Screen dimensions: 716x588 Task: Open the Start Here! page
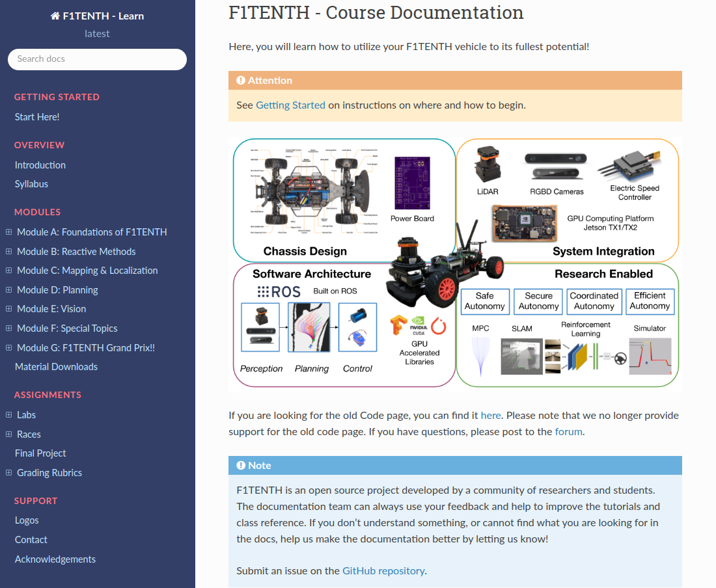click(x=37, y=117)
